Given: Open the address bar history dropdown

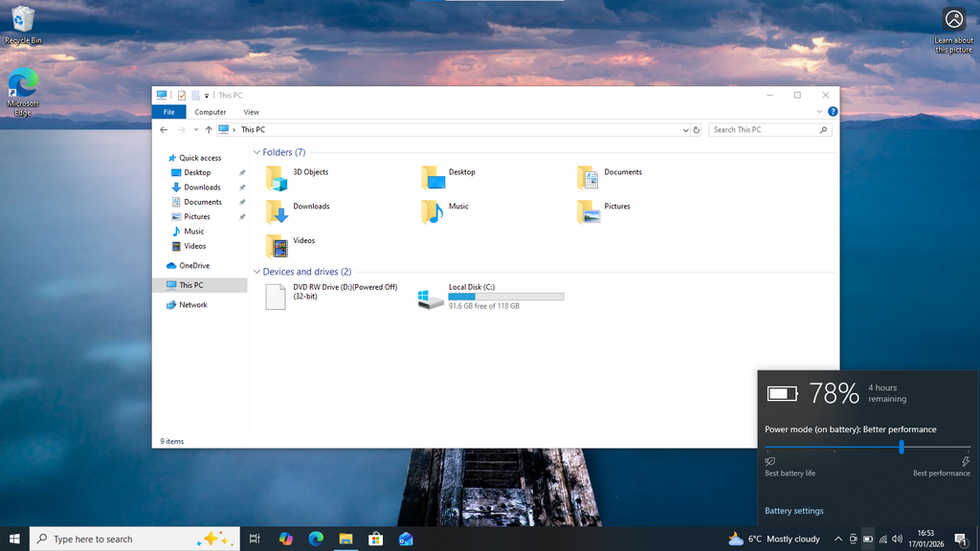Looking at the screenshot, I should (685, 130).
